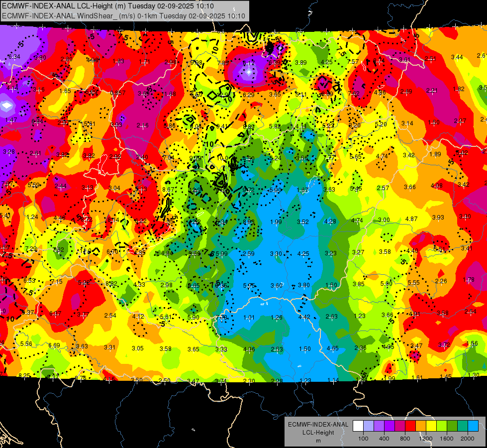Click the legend tick label 2000
This screenshot has width=487, height=448.
467,439
